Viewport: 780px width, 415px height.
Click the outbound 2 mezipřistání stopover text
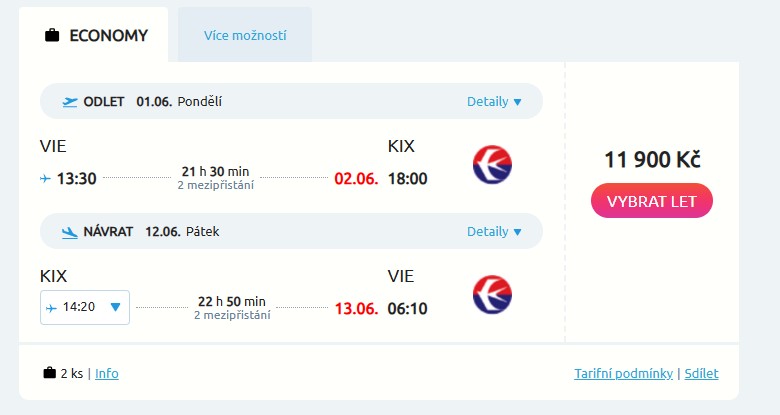[215, 185]
